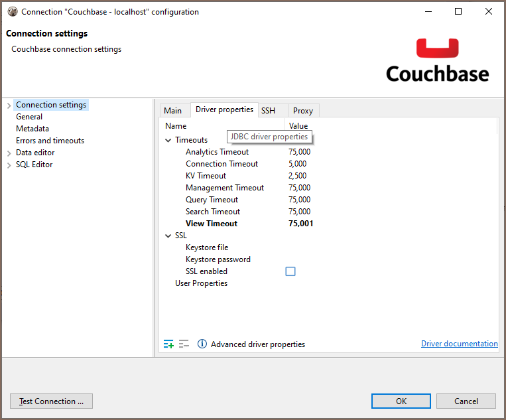The image size is (506, 420).
Task: Click the Advanced driver properties info icon
Action: click(x=202, y=344)
